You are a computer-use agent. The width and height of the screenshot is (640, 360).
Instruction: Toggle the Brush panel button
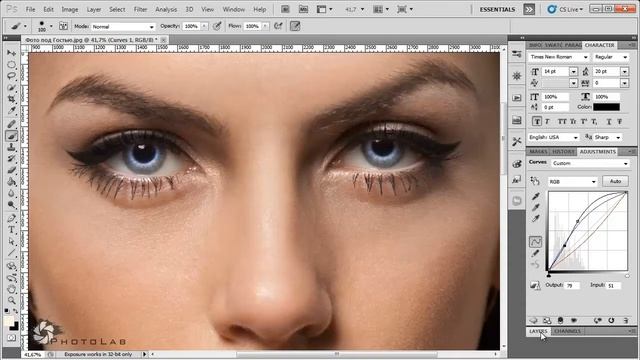pos(63,26)
